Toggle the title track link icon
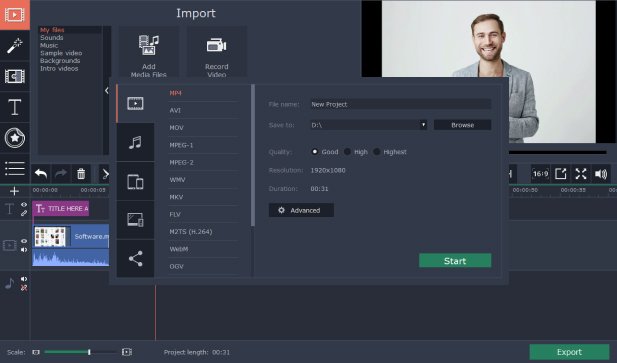This screenshot has width=617, height=363. pos(24,213)
